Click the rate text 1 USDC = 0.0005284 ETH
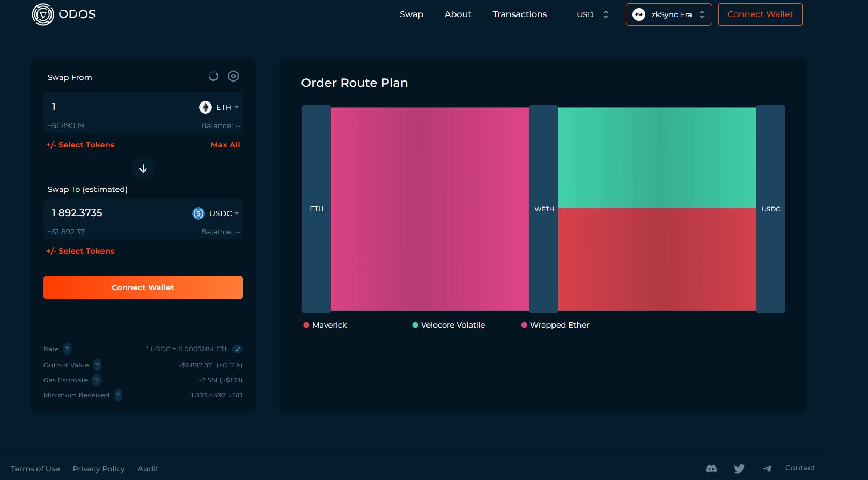The height and width of the screenshot is (480, 868). [188, 349]
